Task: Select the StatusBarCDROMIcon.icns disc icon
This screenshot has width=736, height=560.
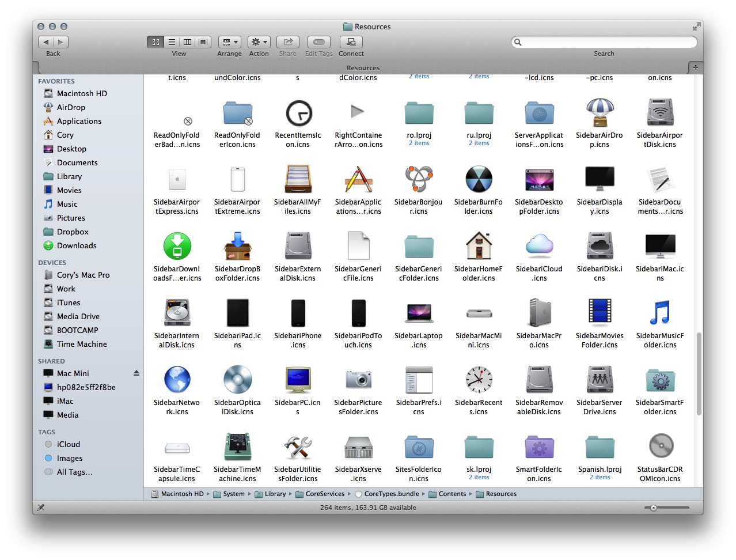Action: click(x=659, y=447)
